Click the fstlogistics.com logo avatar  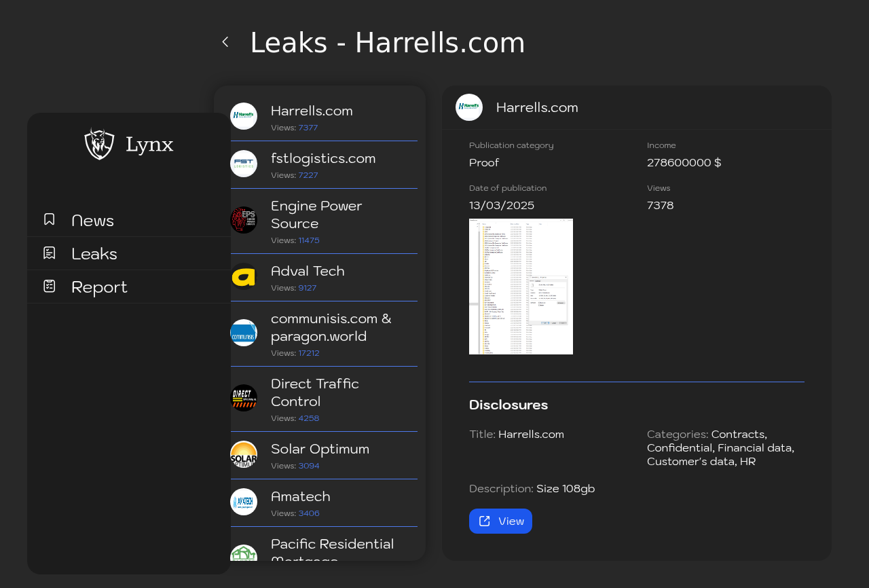click(244, 164)
